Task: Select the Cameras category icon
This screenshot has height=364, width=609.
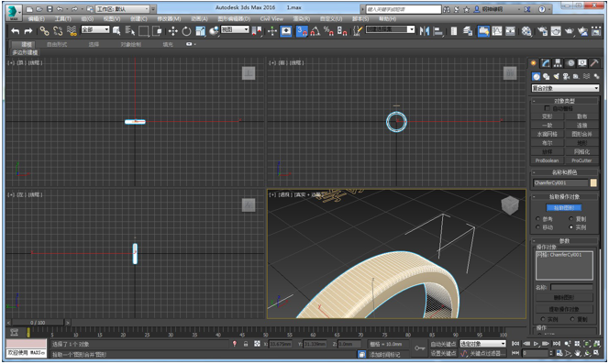Action: pyautogui.click(x=566, y=76)
